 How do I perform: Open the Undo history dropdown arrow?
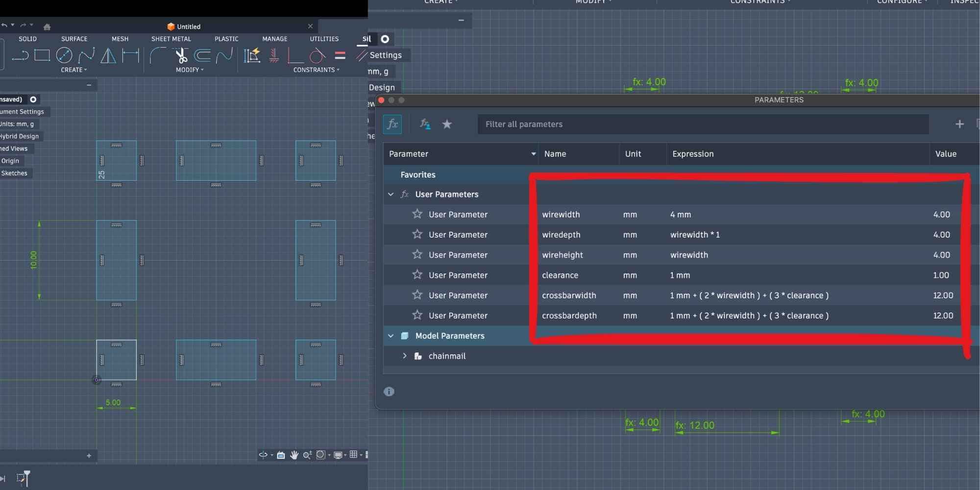tap(13, 25)
